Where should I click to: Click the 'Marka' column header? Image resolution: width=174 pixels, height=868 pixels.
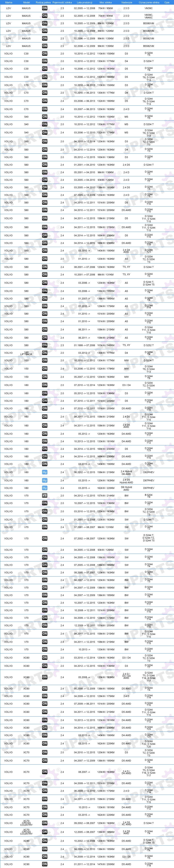click(8, 2)
